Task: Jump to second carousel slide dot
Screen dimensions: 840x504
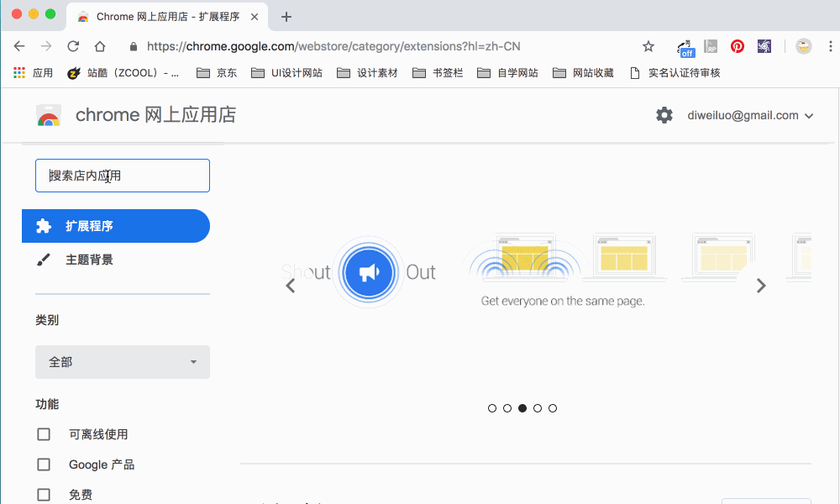Action: pyautogui.click(x=507, y=408)
